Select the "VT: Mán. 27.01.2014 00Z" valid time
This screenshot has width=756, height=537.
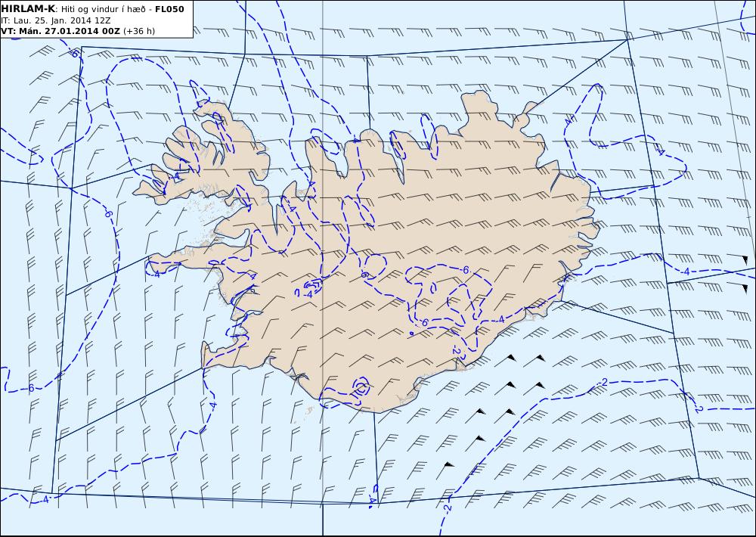[x=60, y=31]
